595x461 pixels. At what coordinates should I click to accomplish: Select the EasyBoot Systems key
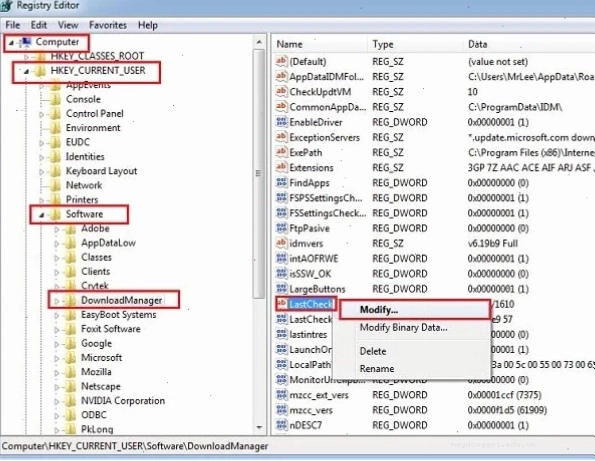[118, 315]
